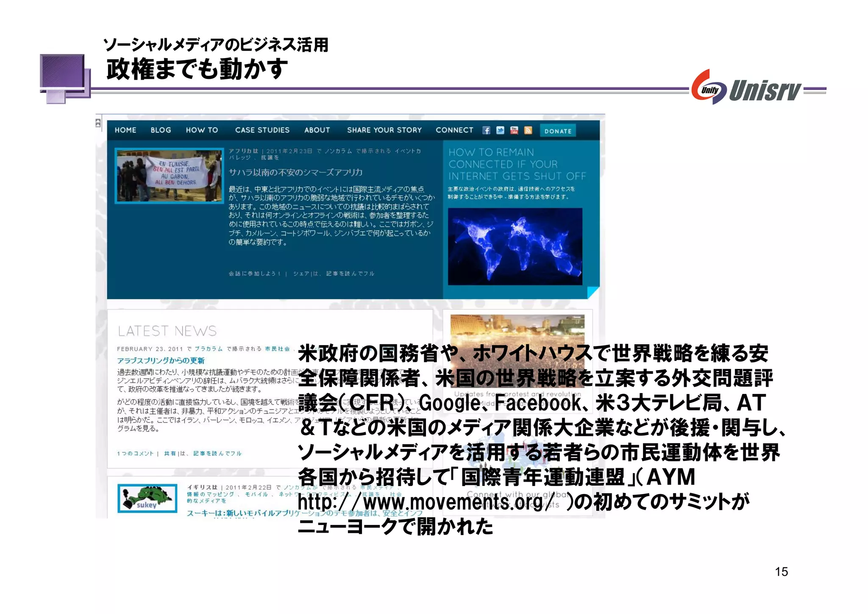Click the 会話に参加しよう！ link

click(x=254, y=274)
